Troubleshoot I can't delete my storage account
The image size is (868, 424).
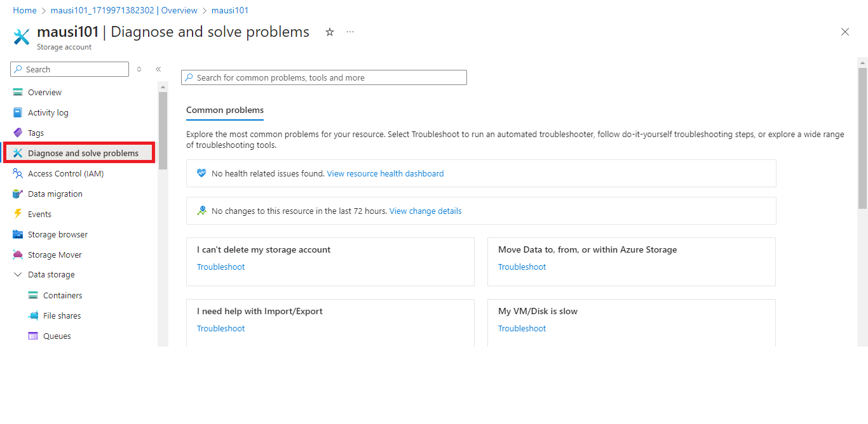(x=220, y=267)
